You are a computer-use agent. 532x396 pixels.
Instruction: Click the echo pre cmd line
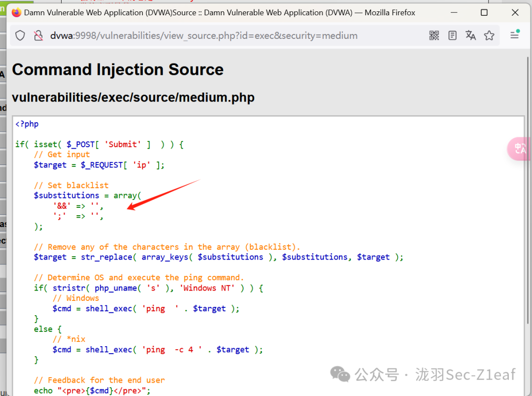click(x=92, y=391)
